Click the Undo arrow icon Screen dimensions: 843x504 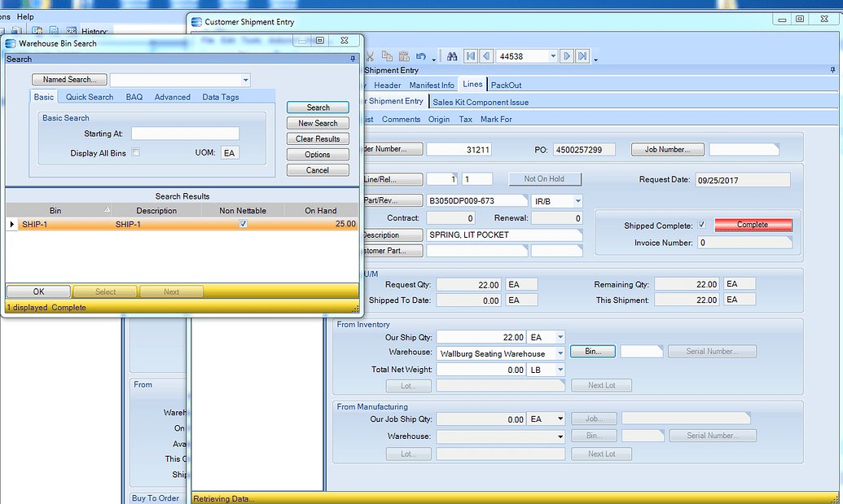[x=421, y=55]
